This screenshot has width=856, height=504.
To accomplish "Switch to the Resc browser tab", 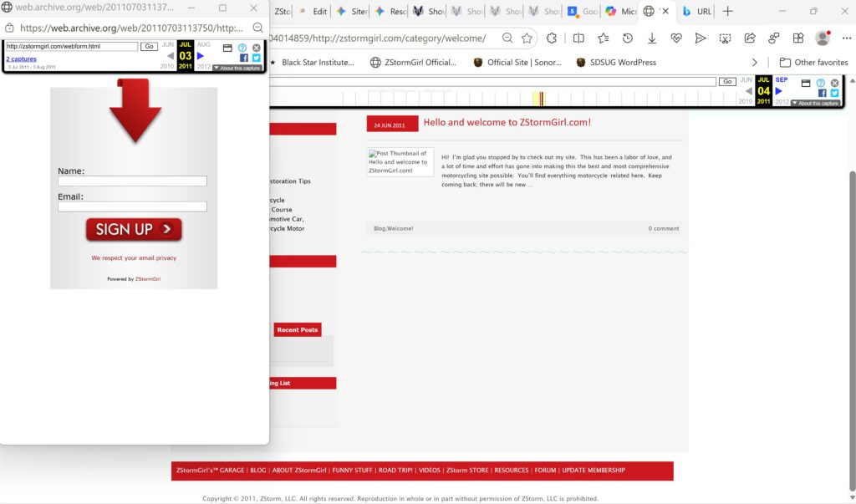I will (390, 11).
